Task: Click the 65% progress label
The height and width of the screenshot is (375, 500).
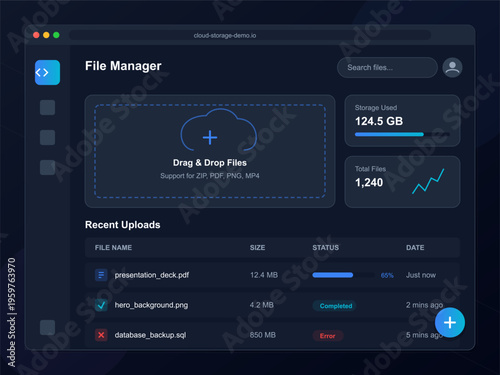Action: coord(387,275)
